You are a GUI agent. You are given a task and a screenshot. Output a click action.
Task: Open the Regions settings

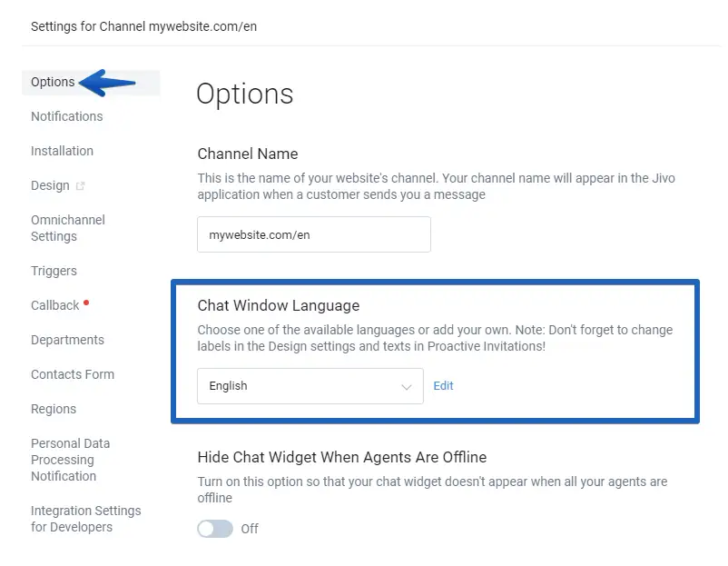point(53,409)
